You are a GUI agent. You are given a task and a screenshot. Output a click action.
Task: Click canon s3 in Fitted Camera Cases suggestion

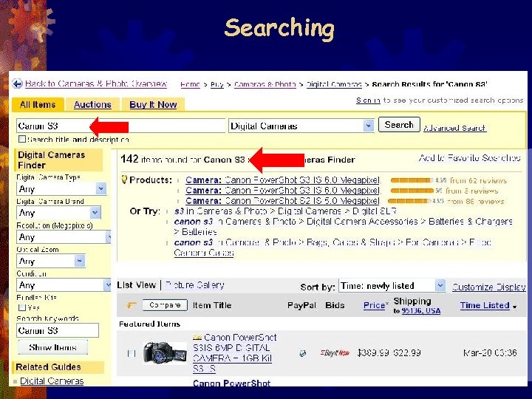332,248
